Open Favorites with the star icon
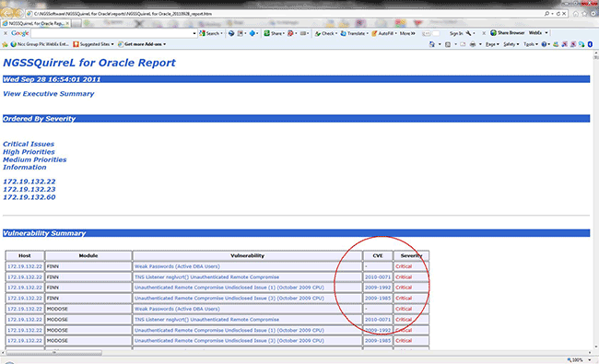The image size is (599, 364). pyautogui.click(x=584, y=14)
